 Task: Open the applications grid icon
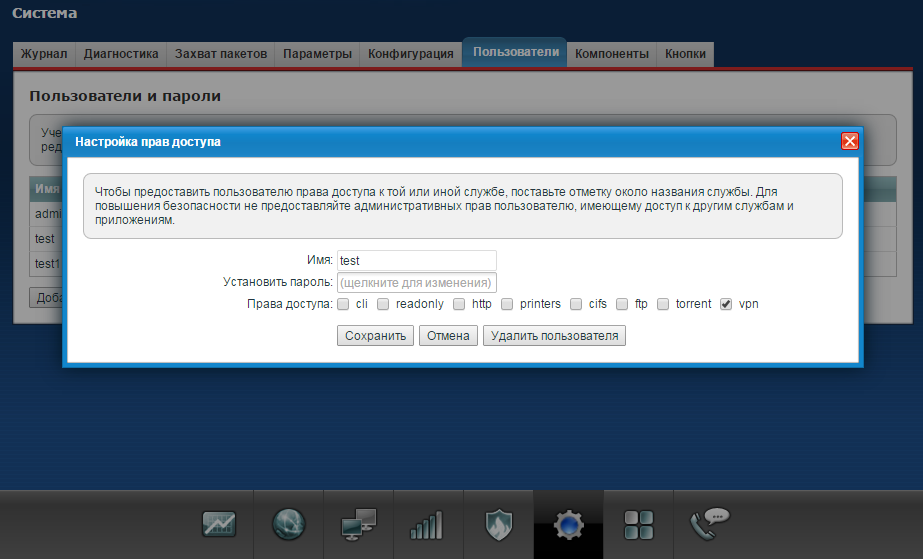(638, 524)
